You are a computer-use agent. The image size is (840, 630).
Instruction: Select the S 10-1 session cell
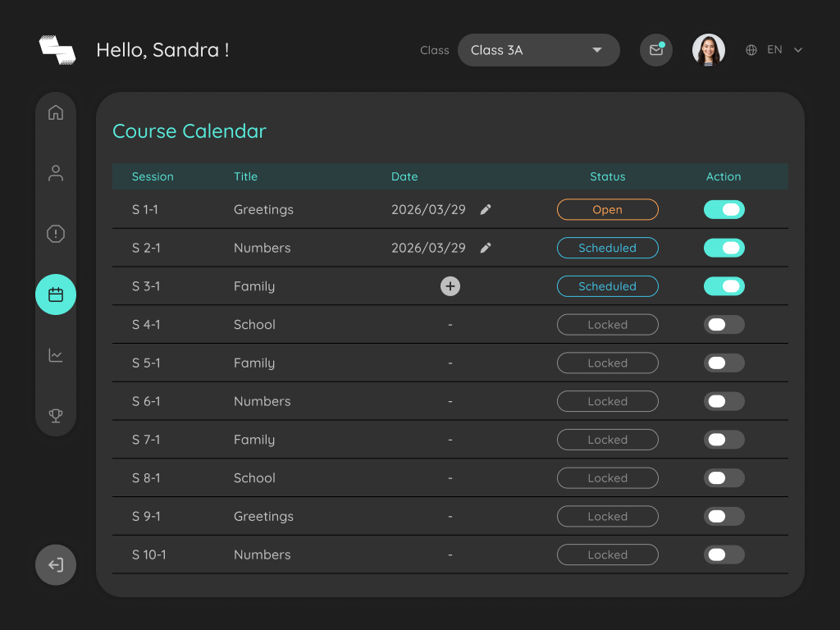(x=149, y=555)
